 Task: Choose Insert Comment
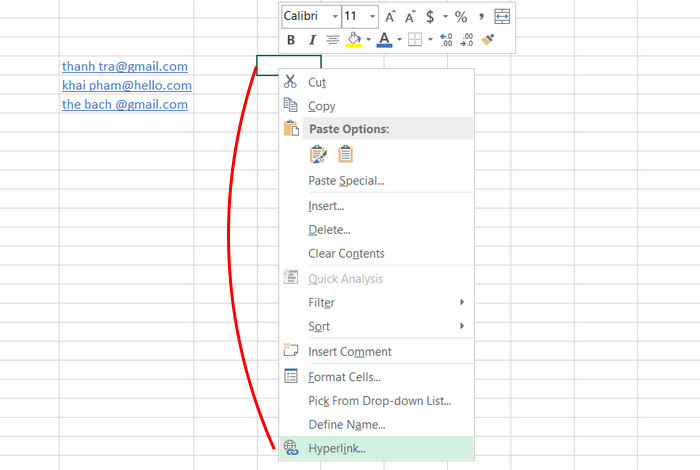377,352
